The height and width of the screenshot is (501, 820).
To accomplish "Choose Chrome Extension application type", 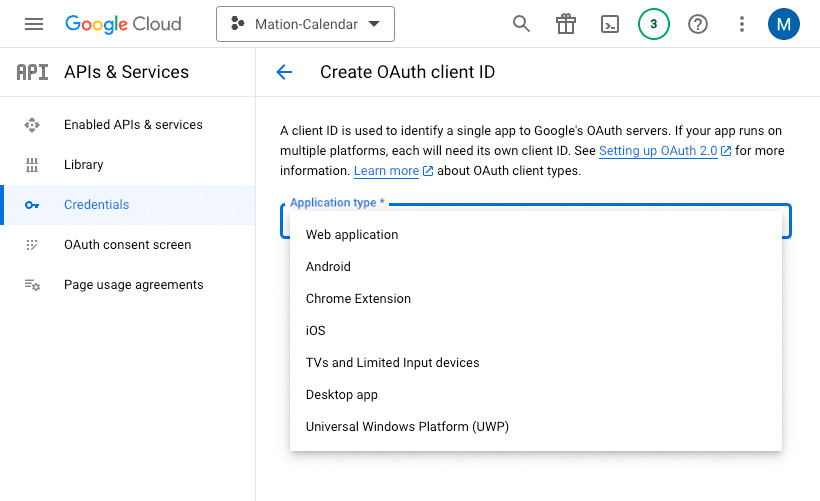I will pyautogui.click(x=536, y=299).
